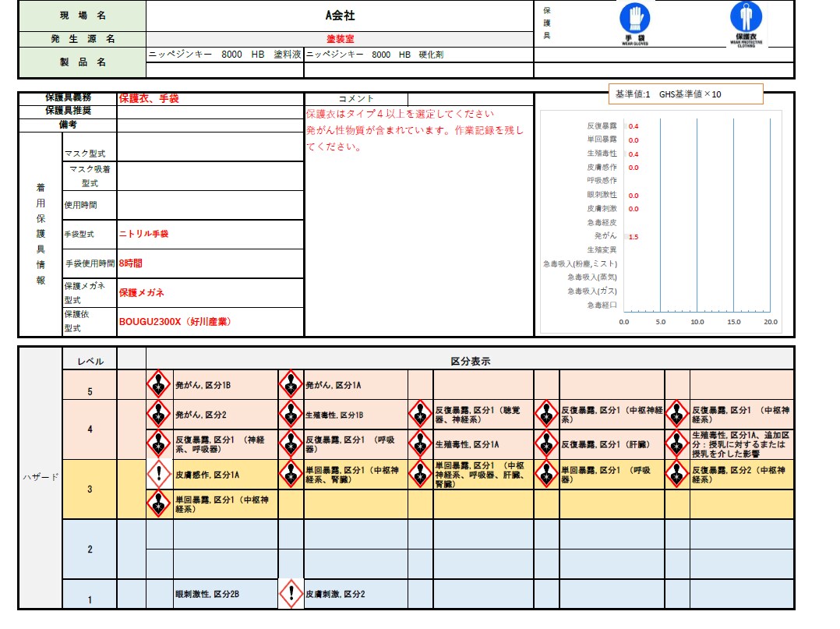840x629 pixels.
Task: Click the pictogram beside 反復暴露, 区分1（肝臓）
Action: (547, 443)
